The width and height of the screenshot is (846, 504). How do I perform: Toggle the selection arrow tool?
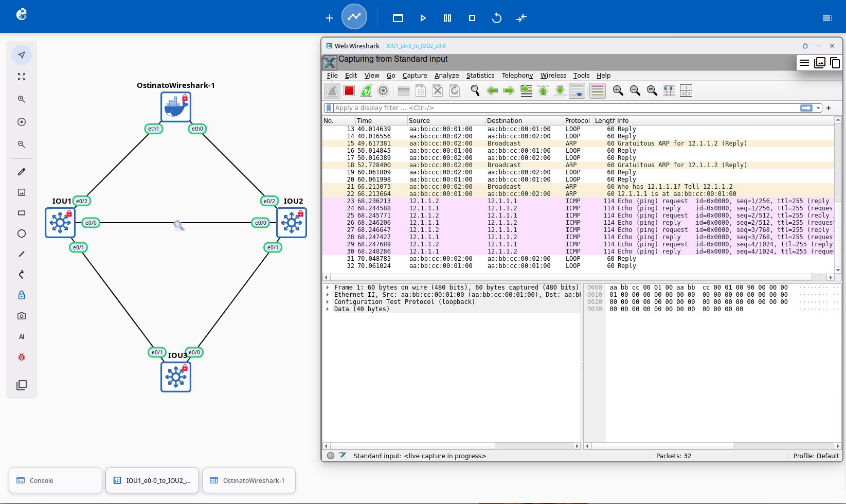(22, 55)
